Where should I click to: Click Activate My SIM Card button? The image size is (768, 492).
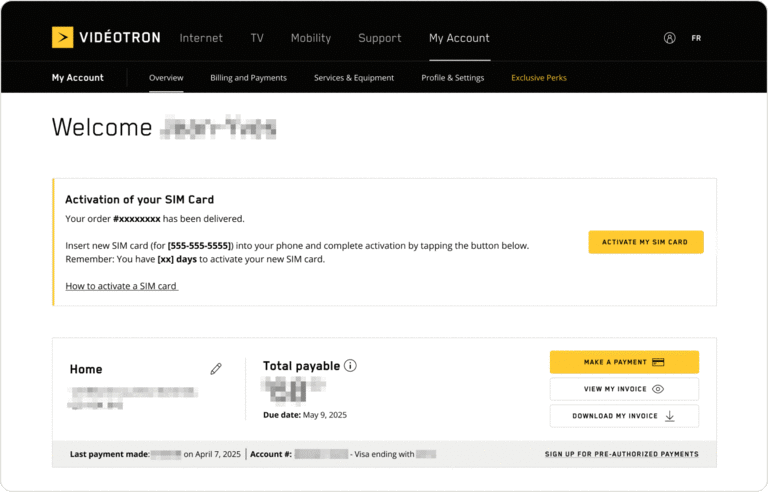646,242
